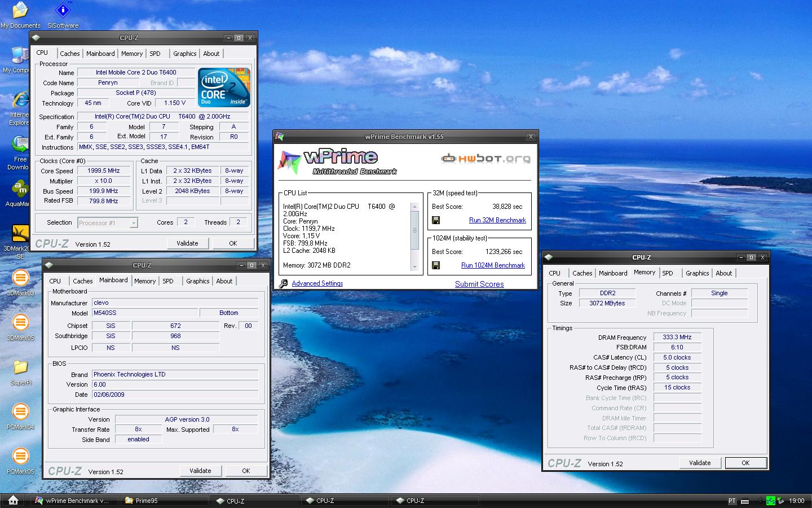
Task: Click BIOS brand Phoenix Technologies LTD
Action: coord(175,374)
